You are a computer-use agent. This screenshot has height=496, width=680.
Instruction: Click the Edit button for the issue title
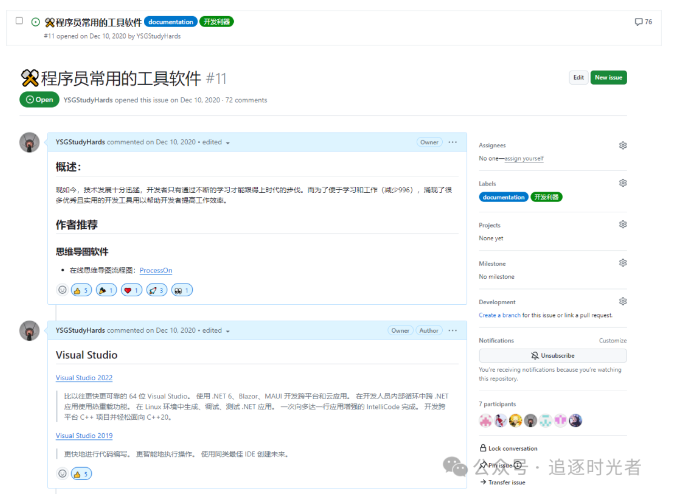[579, 78]
